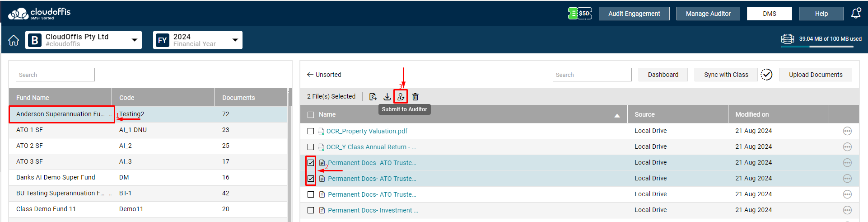The image size is (868, 222).
Task: Click the Submit to Auditor icon
Action: click(401, 97)
